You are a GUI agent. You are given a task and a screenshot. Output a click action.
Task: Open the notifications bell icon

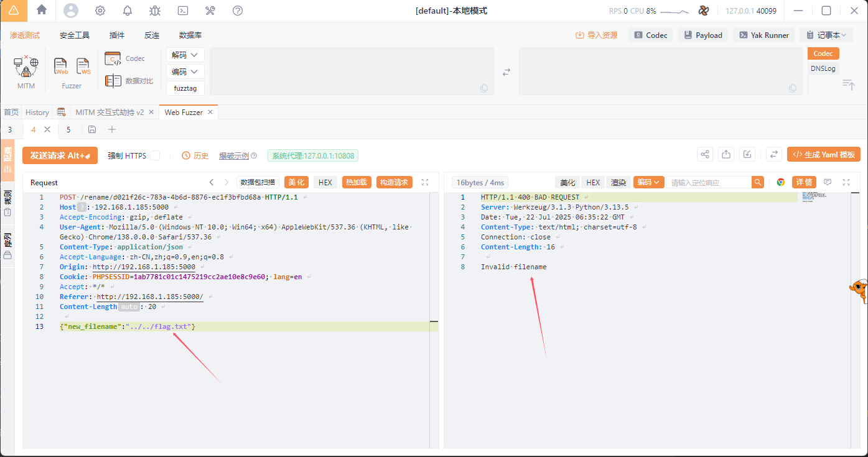click(128, 11)
